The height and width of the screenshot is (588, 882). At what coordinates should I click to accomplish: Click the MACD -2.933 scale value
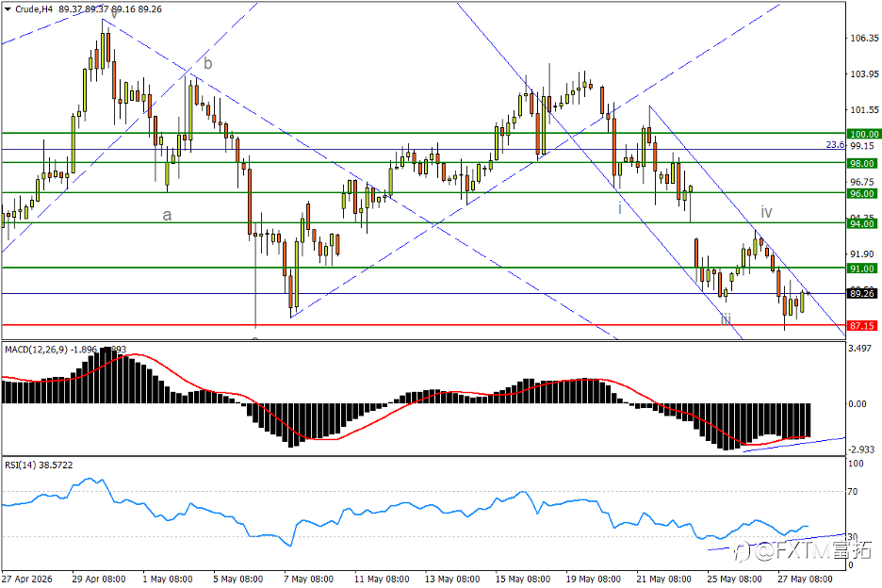(x=862, y=449)
